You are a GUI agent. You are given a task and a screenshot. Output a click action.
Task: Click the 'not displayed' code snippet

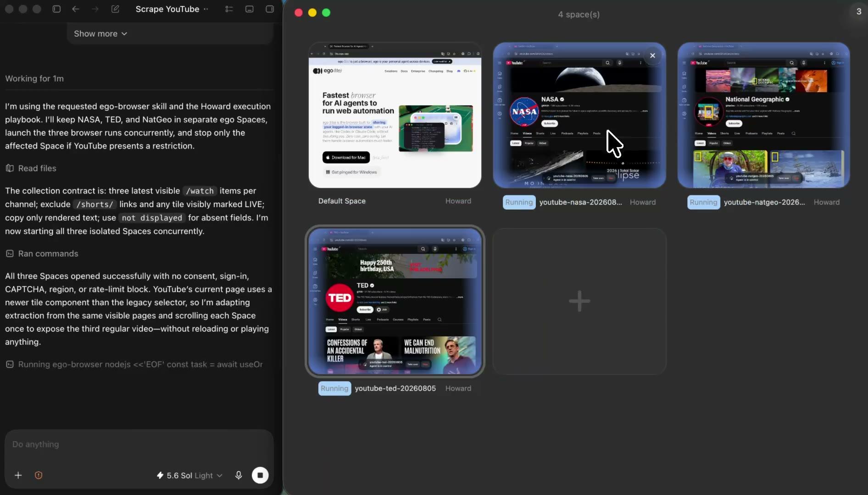click(152, 218)
